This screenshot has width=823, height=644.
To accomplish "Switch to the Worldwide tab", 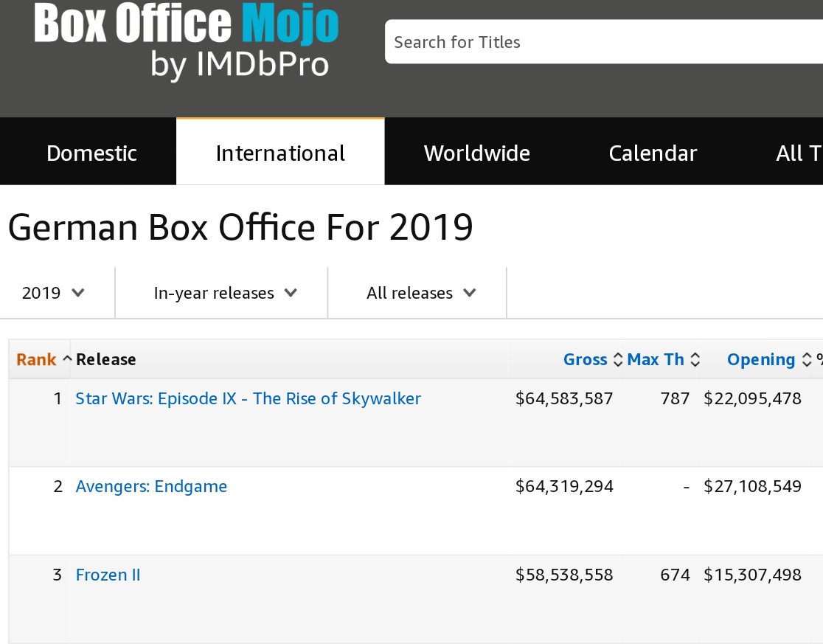I will pos(476,153).
